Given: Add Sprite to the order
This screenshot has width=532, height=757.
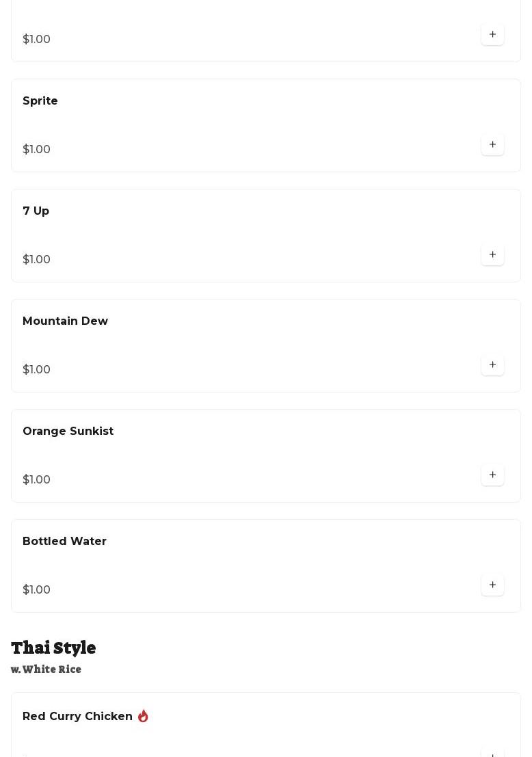Looking at the screenshot, I should pyautogui.click(x=492, y=145).
